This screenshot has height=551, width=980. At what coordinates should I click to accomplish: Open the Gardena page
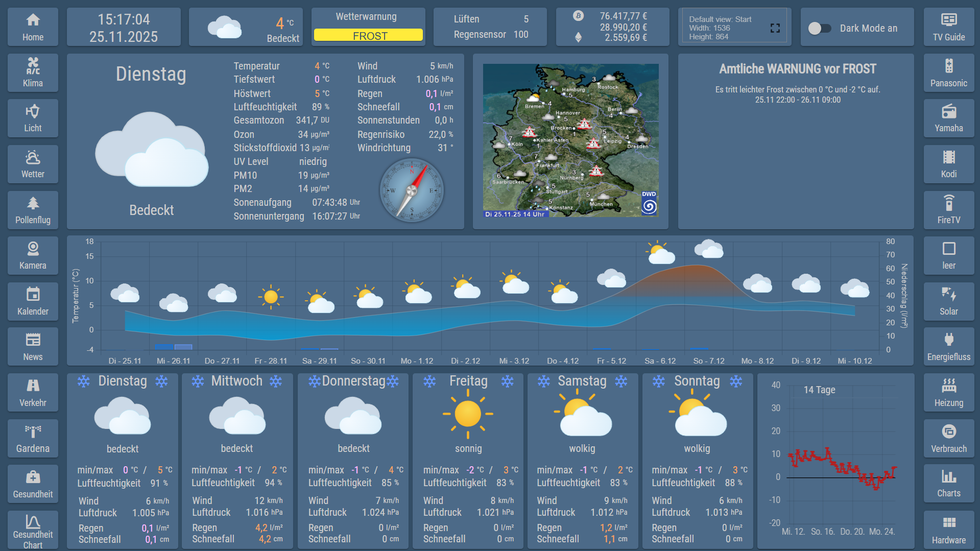[x=33, y=438]
